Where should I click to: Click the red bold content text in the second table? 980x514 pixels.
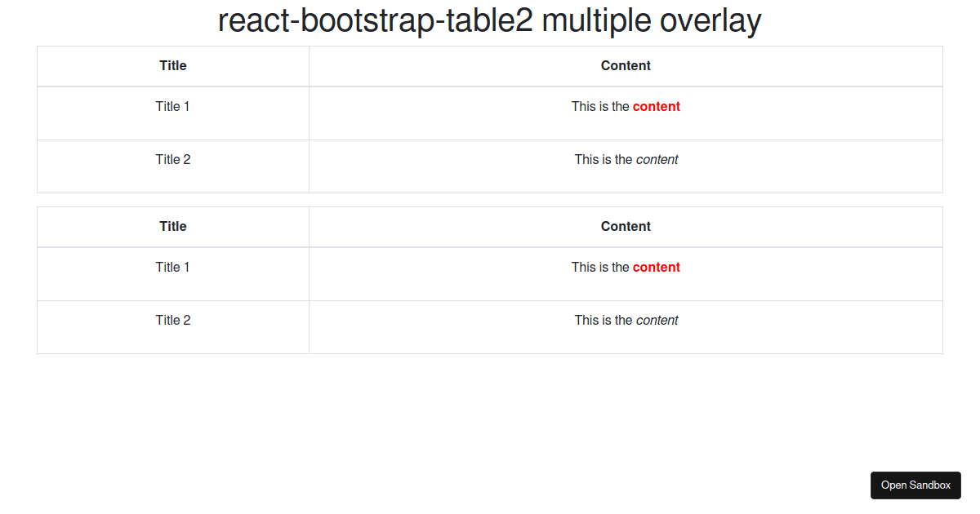pos(656,267)
